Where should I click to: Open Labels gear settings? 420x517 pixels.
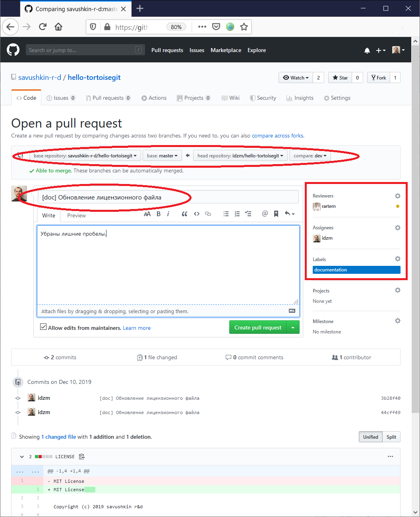398,259
